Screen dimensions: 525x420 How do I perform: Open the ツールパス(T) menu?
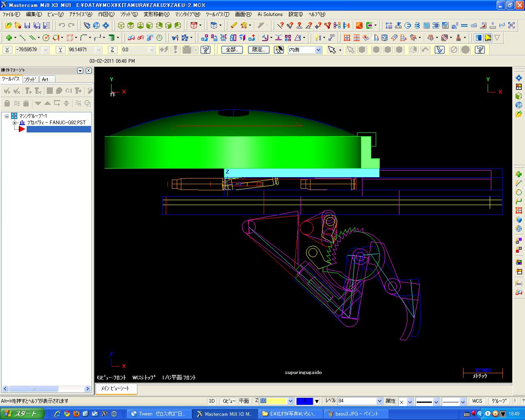click(x=217, y=14)
